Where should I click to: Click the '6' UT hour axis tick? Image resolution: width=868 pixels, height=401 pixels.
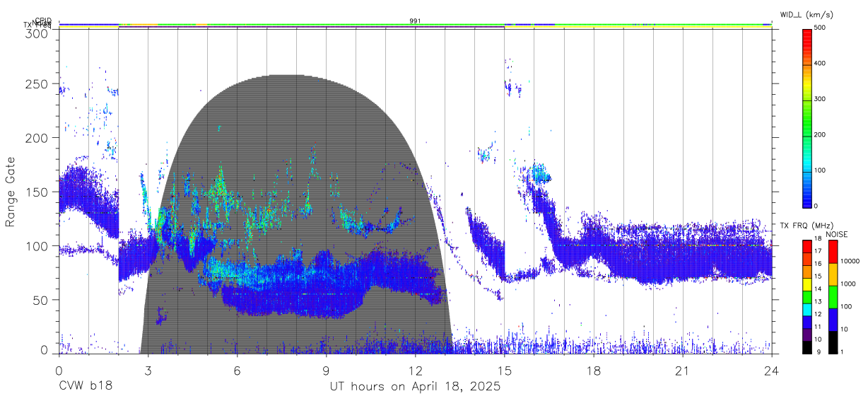tap(237, 370)
